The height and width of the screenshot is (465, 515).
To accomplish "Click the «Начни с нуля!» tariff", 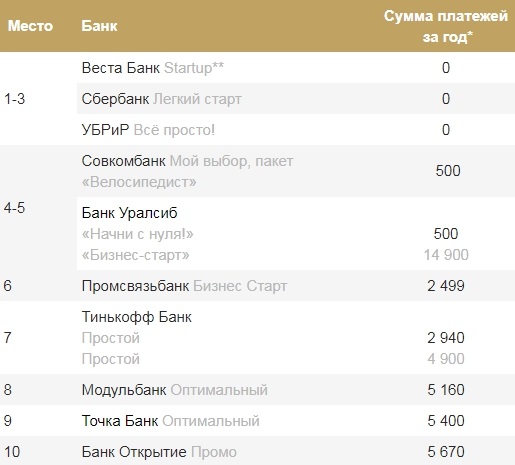I will coord(138,234).
